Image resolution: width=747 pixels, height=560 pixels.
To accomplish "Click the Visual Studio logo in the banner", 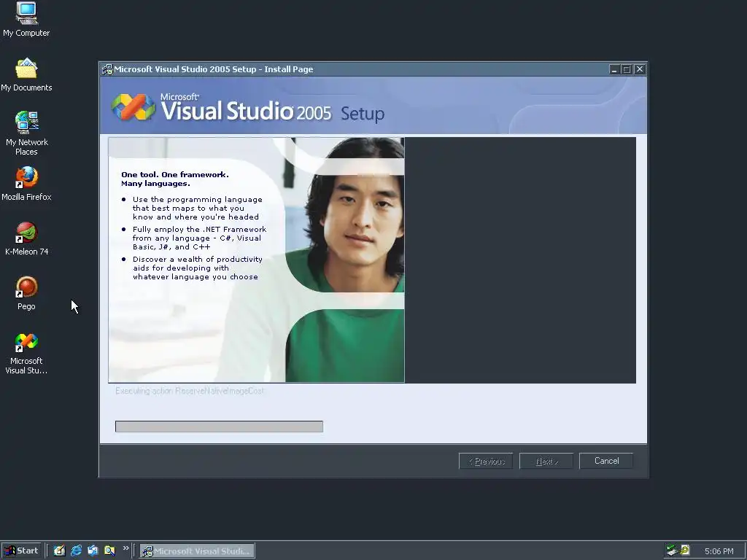I will (x=133, y=106).
